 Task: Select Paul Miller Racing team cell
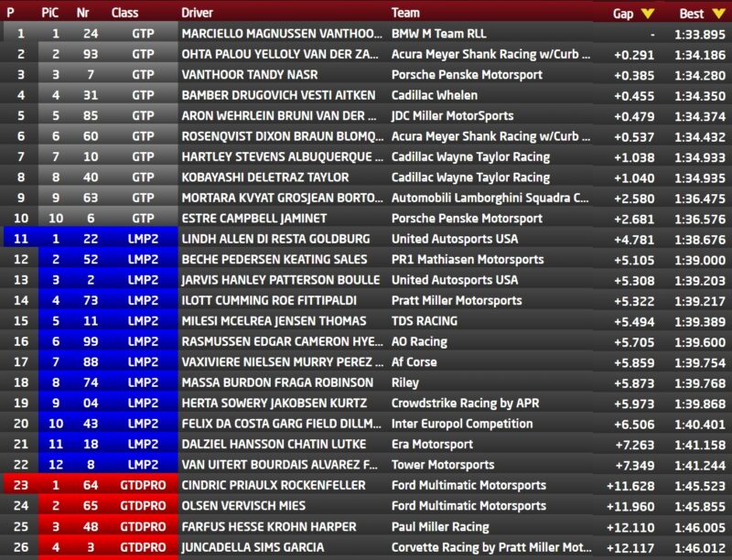pos(440,527)
